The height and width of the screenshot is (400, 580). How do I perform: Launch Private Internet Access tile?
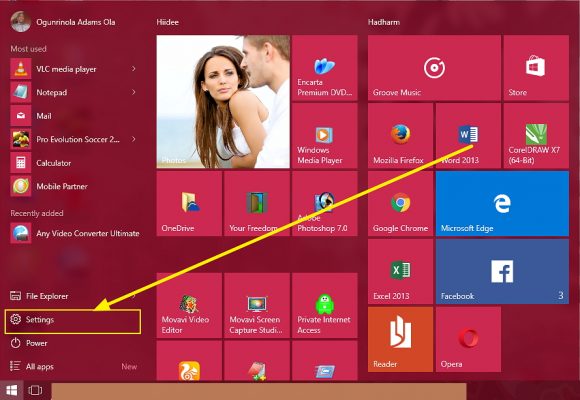(x=324, y=306)
